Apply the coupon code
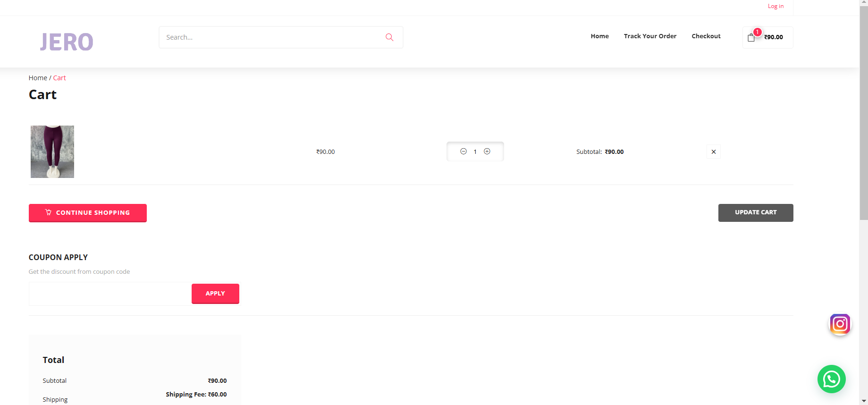 [x=215, y=294]
